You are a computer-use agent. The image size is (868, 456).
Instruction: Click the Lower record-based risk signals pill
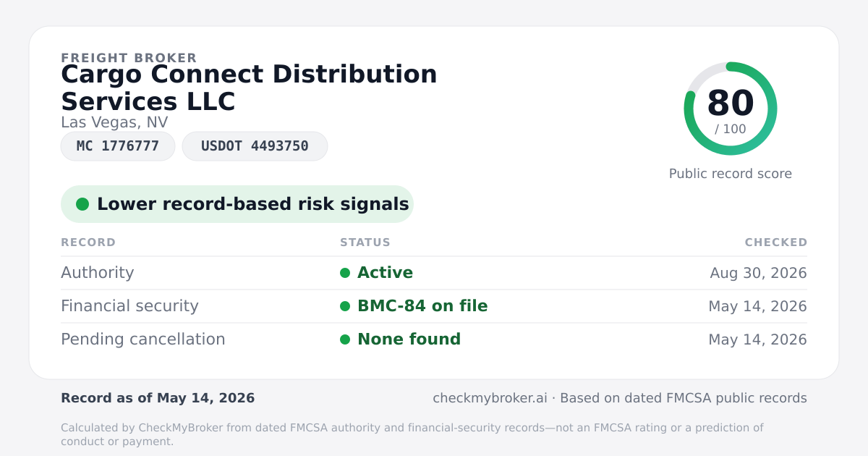coord(237,204)
